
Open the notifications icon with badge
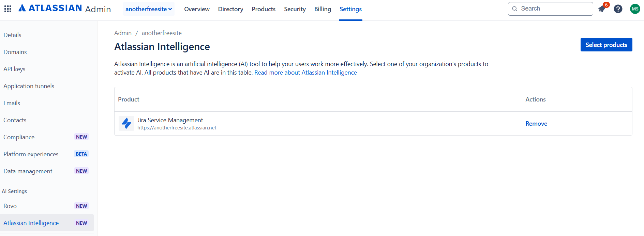[x=602, y=9]
